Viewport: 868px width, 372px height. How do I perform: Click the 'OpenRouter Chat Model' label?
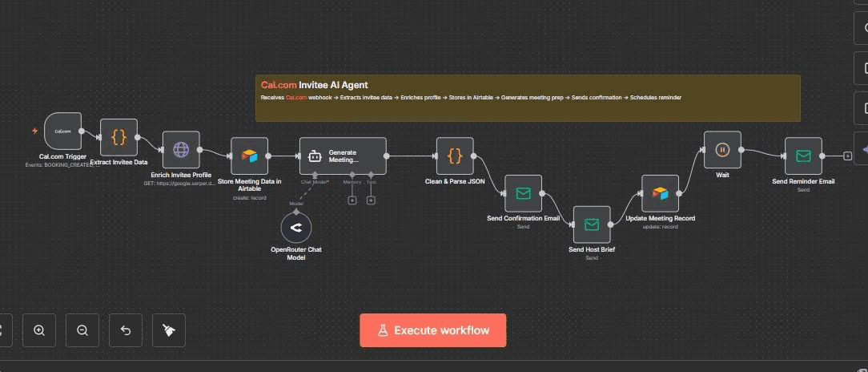[x=296, y=253]
